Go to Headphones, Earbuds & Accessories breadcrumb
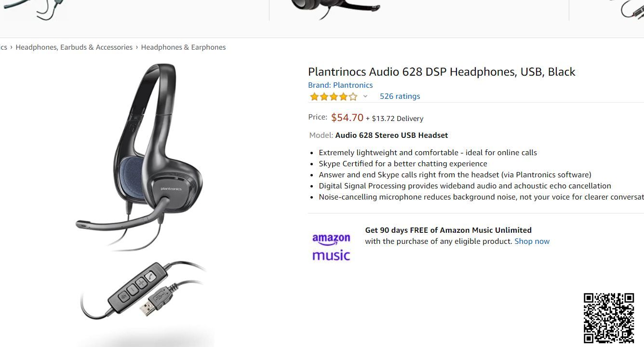 click(x=74, y=47)
